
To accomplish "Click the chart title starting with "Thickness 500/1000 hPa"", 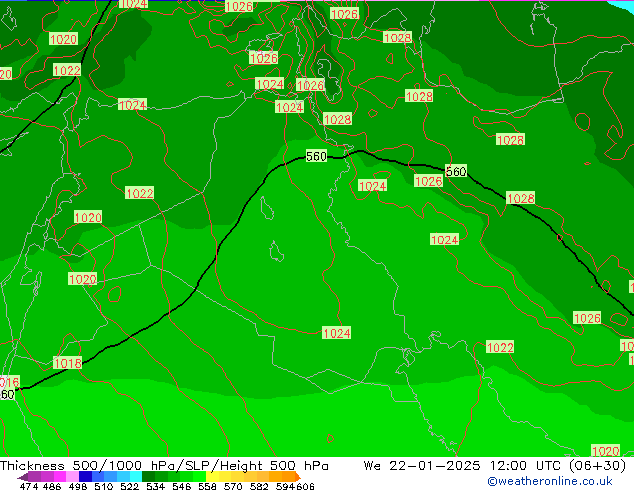I will (164, 466).
